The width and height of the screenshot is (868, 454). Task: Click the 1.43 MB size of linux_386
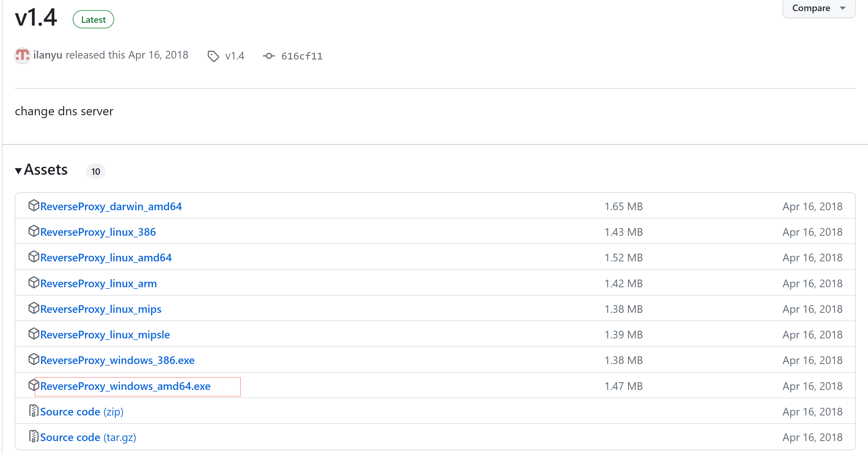[623, 232]
